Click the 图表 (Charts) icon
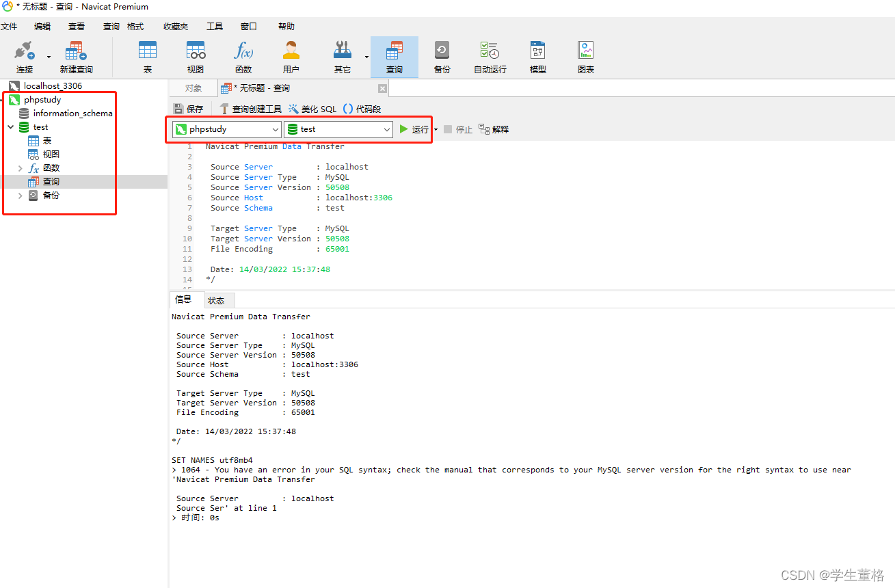This screenshot has width=895, height=588. point(585,56)
